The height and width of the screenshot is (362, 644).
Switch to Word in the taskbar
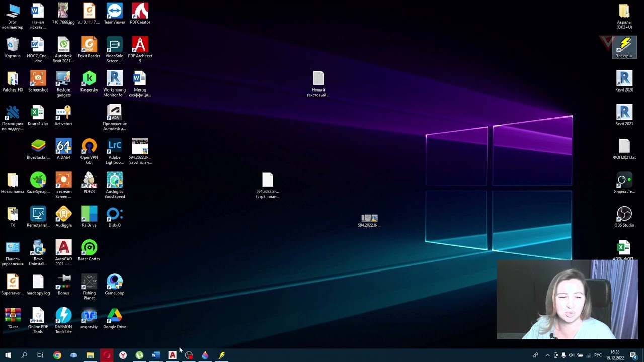point(156,355)
